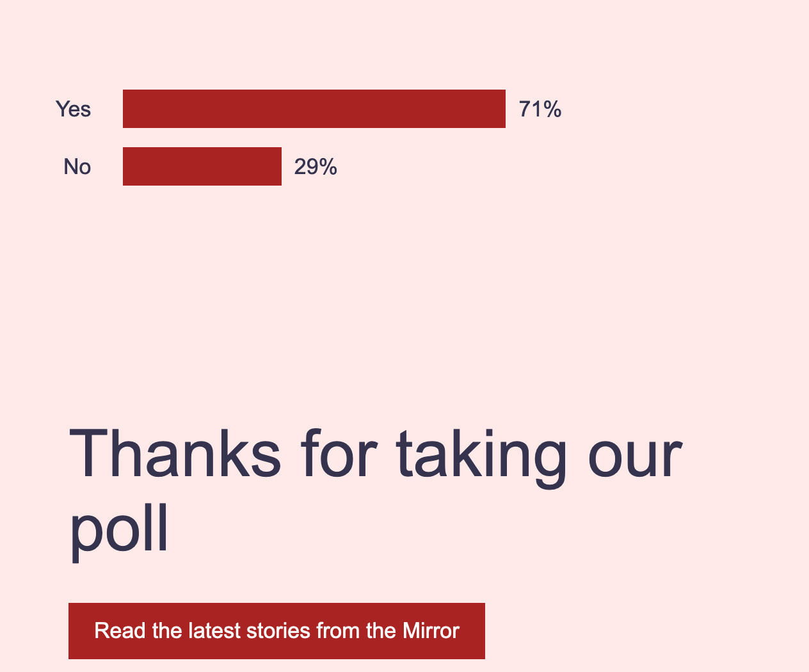Click the Read the latest stories button
Screen dimensions: 809x672
(x=276, y=630)
